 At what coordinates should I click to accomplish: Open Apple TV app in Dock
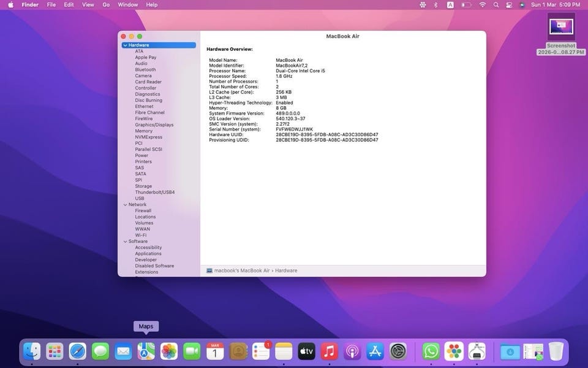(306, 351)
